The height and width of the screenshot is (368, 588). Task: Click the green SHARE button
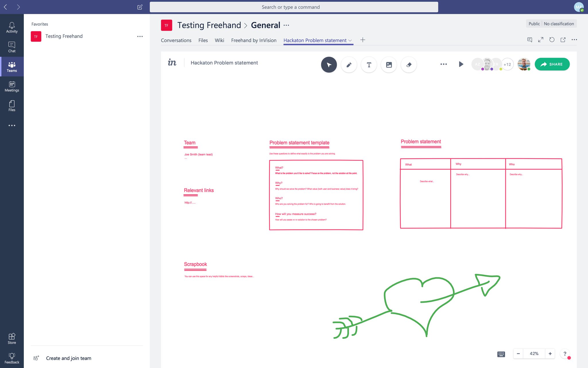coord(552,64)
